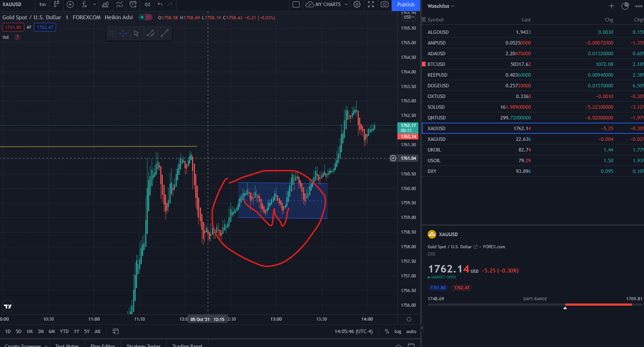Toggle percent scale on the price axis
644x347 pixels.
387,331
